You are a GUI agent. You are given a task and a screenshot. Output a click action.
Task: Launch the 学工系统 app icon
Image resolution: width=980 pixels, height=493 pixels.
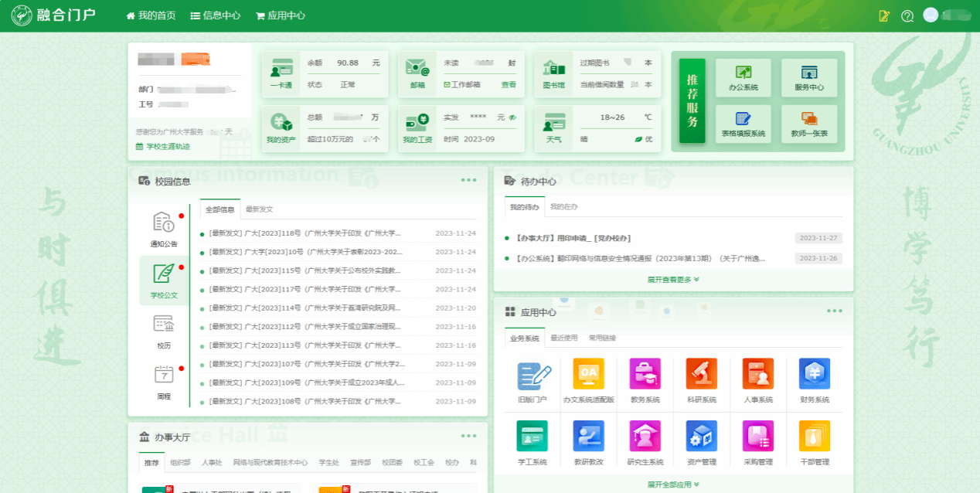coord(532,436)
